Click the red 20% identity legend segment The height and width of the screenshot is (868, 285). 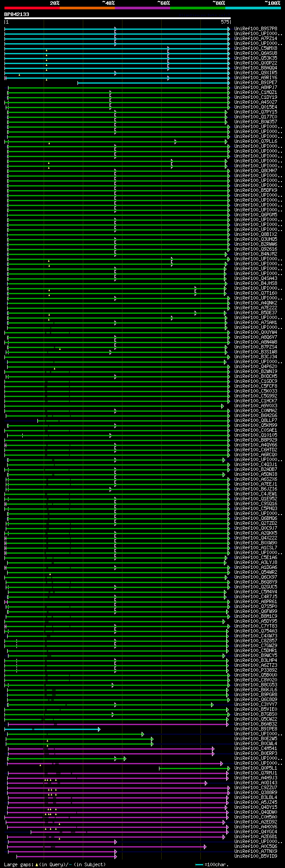click(32, 8)
